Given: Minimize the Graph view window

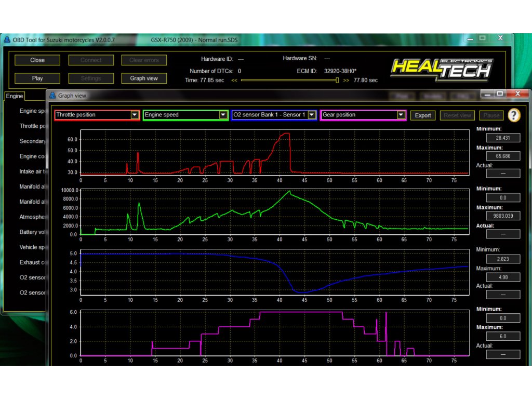Looking at the screenshot, I should pyautogui.click(x=487, y=94).
